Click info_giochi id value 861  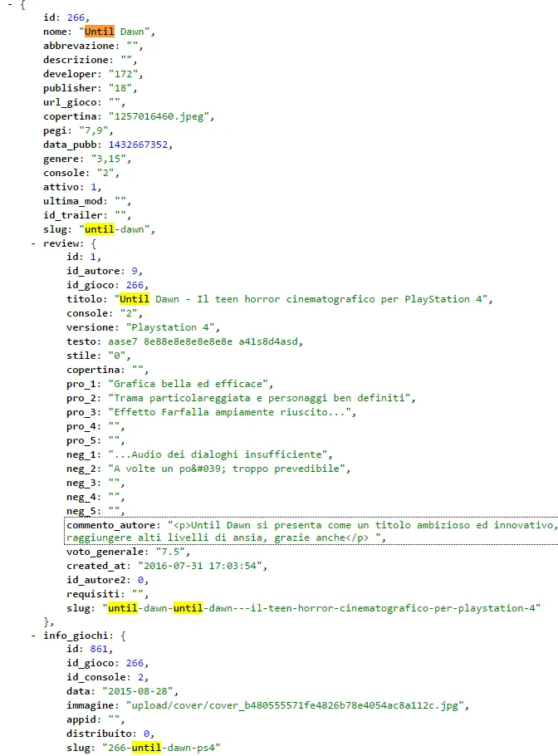100,649
